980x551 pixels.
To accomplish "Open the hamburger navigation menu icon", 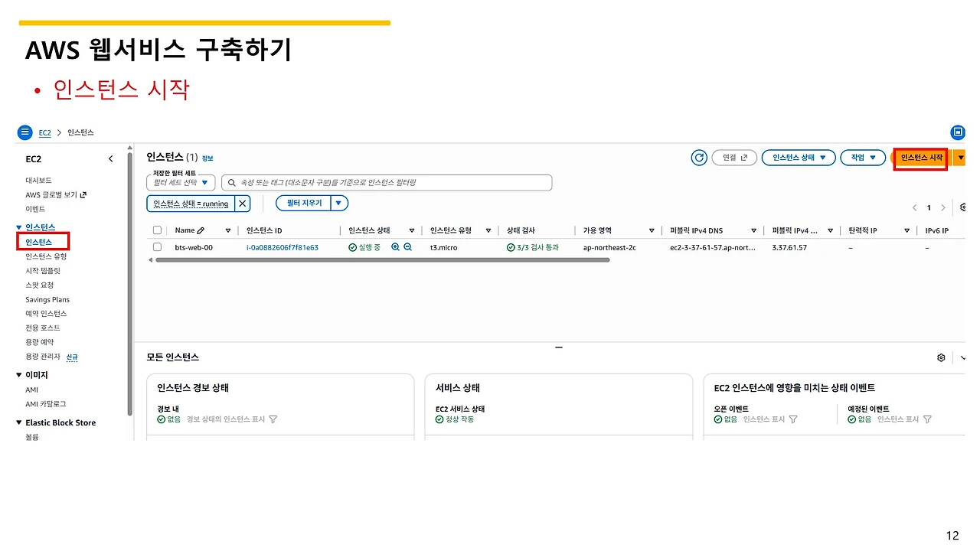I will tap(25, 132).
